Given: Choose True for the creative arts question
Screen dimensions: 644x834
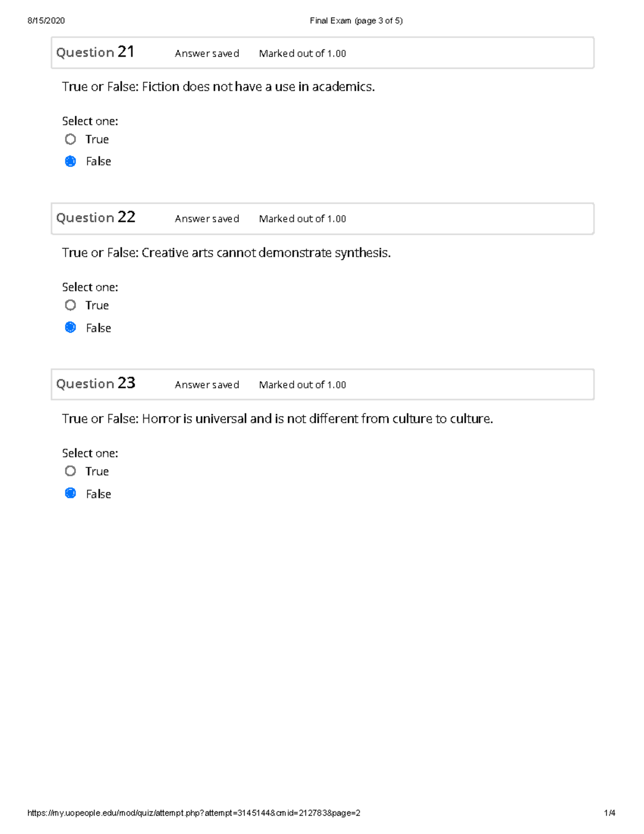Looking at the screenshot, I should 70,306.
